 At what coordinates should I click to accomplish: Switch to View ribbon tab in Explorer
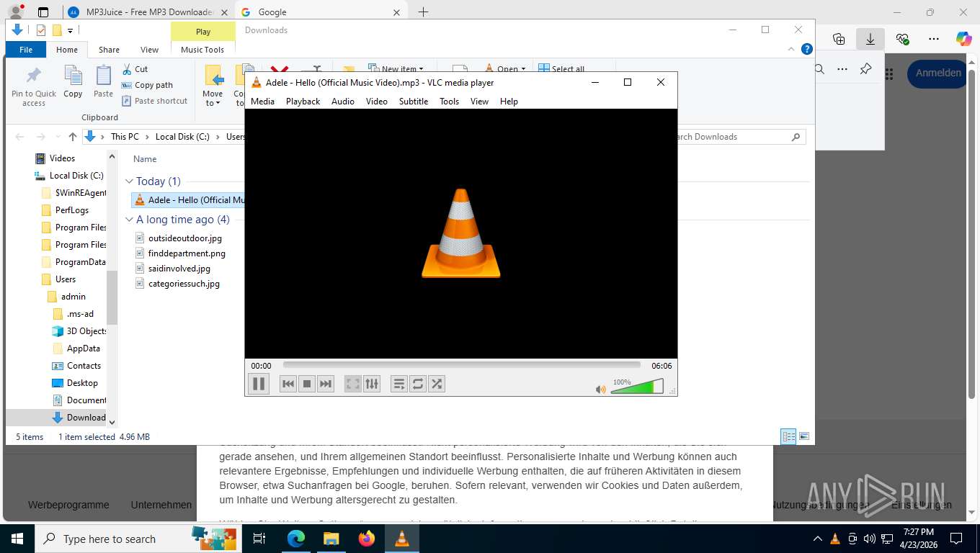click(149, 50)
